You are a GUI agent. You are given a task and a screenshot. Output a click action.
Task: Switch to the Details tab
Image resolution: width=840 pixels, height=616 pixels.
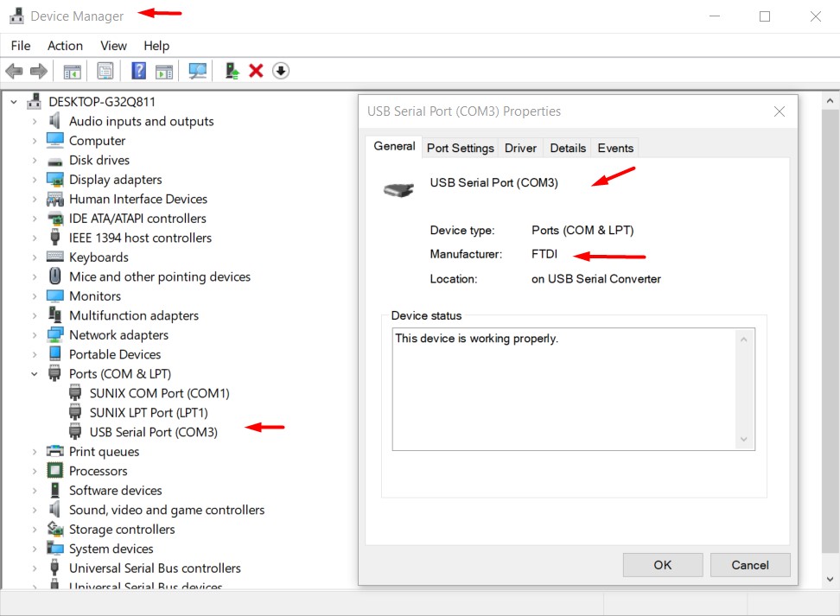[568, 149]
